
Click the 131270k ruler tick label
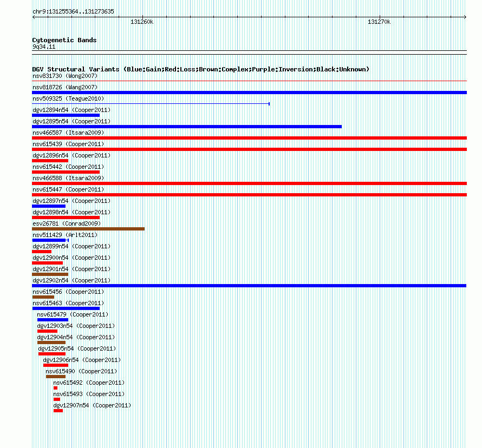tap(379, 22)
